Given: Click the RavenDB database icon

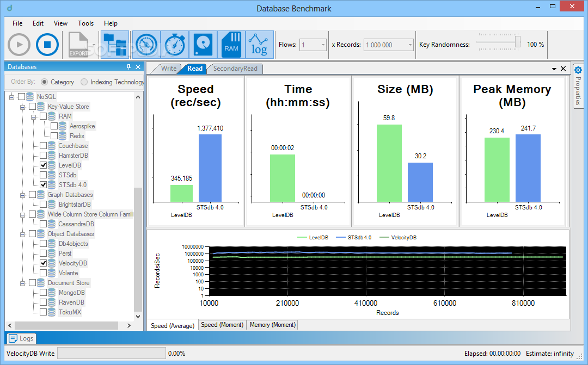Looking at the screenshot, I should (52, 302).
